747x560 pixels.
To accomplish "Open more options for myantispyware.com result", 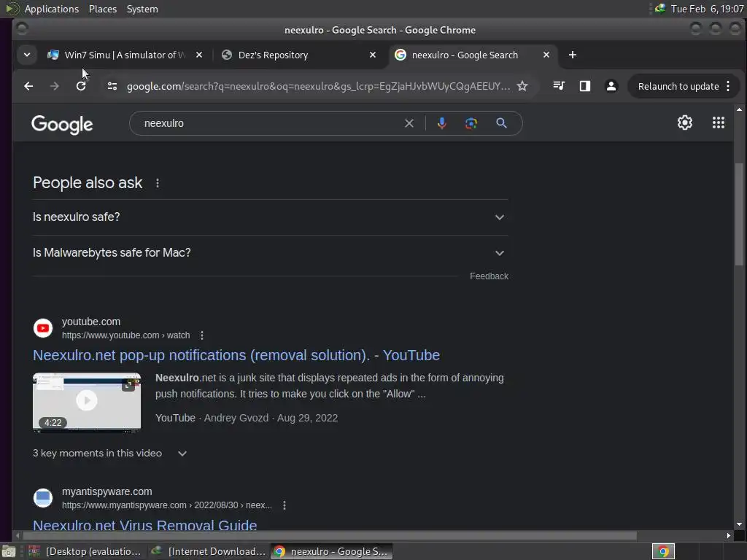I will click(x=285, y=505).
